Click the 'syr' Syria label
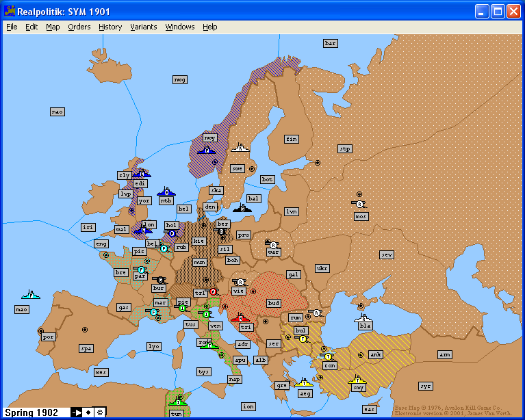The width and height of the screenshot is (525, 420). coord(426,386)
